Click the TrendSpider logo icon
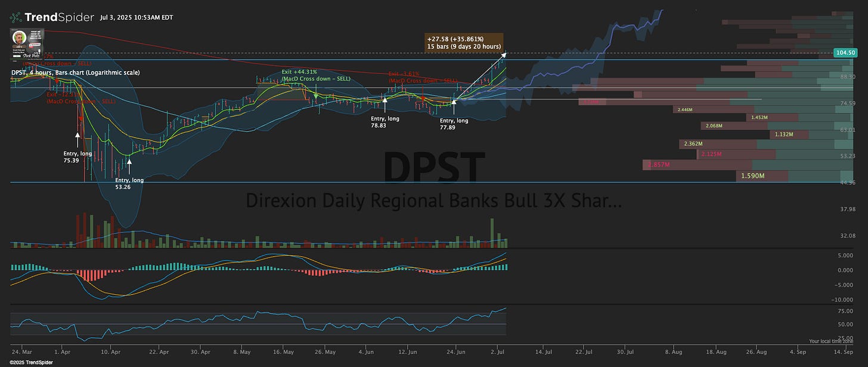Viewport: 868px width, 367px height. 16,17
